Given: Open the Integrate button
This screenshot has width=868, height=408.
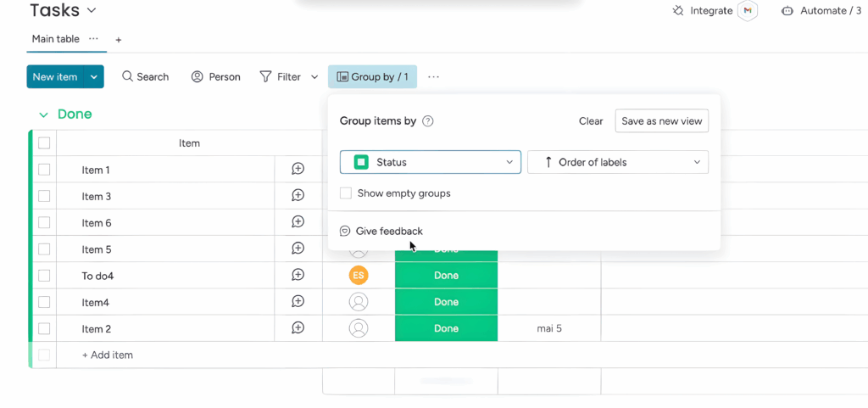Looking at the screenshot, I should coord(703,10).
